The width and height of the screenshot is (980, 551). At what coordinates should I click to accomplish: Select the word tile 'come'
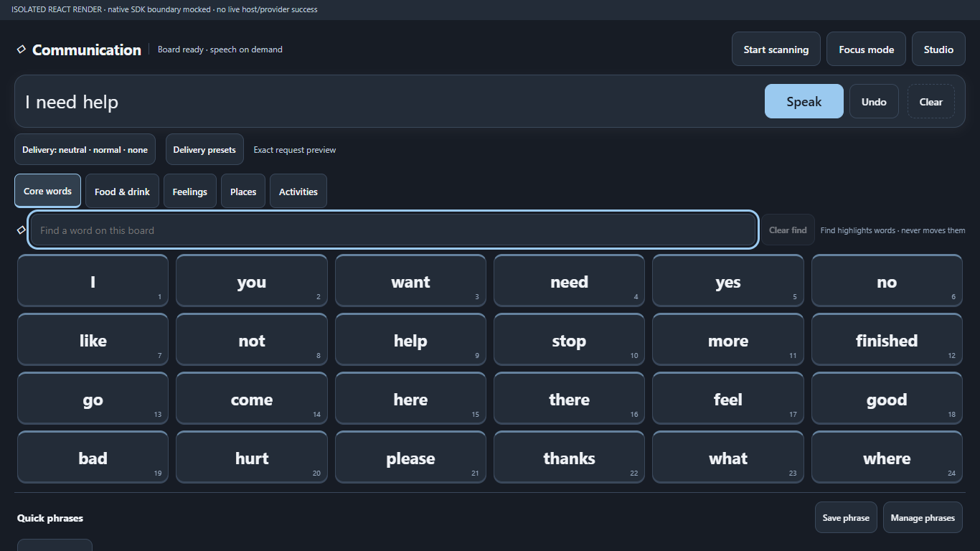[252, 398]
